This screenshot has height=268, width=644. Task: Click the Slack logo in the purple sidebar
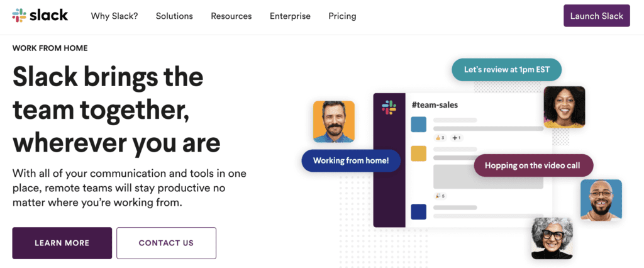[x=389, y=108]
